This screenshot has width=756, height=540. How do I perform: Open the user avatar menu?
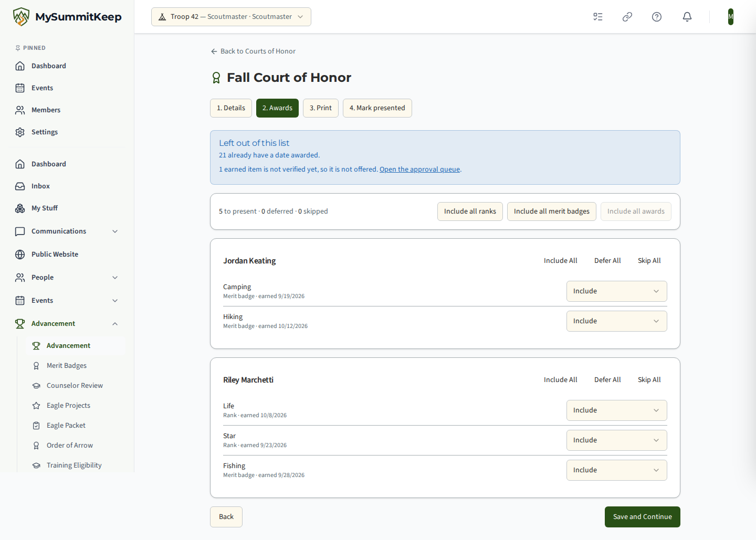[731, 17]
